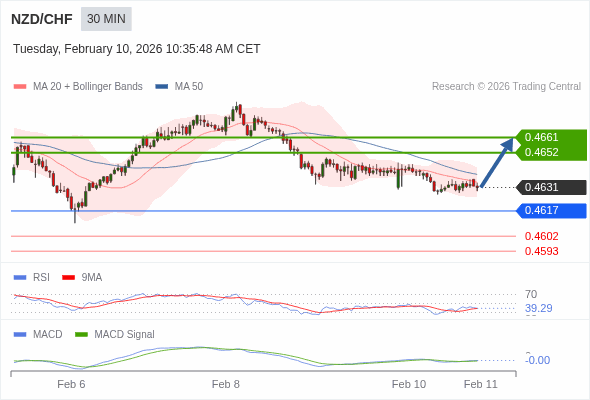Click the MACD Signal legend label
Image resolution: width=590 pixels, height=400 pixels.
(124, 335)
